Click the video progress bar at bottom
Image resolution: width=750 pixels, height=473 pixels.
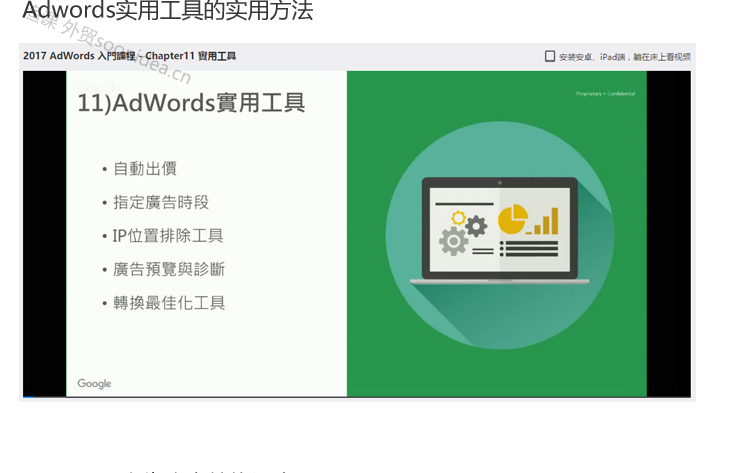pyautogui.click(x=357, y=397)
